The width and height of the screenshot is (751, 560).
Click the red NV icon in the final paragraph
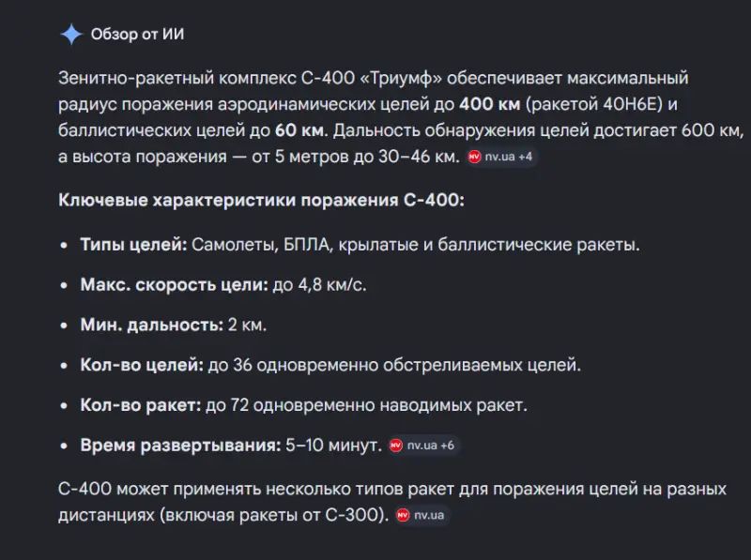[403, 515]
